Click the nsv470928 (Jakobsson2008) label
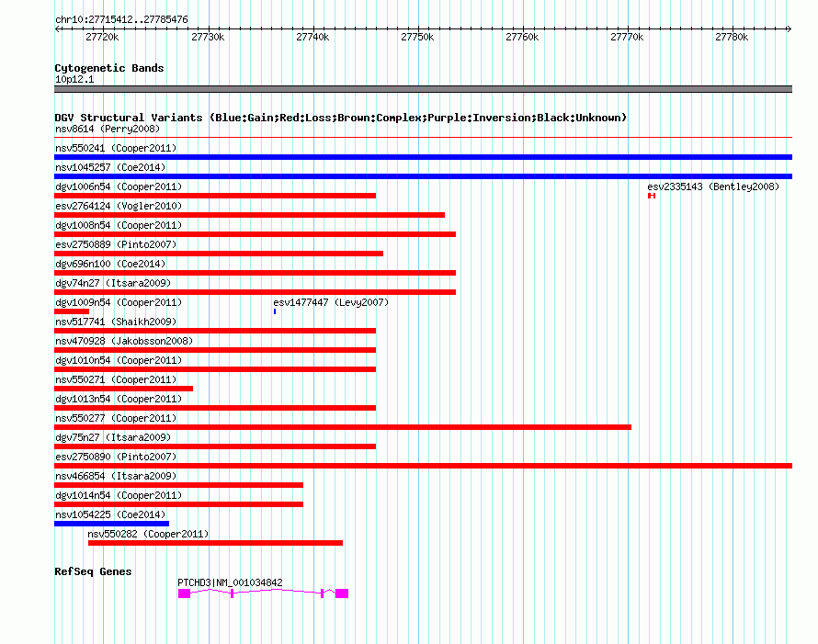This screenshot has height=644, width=818. 124,341
